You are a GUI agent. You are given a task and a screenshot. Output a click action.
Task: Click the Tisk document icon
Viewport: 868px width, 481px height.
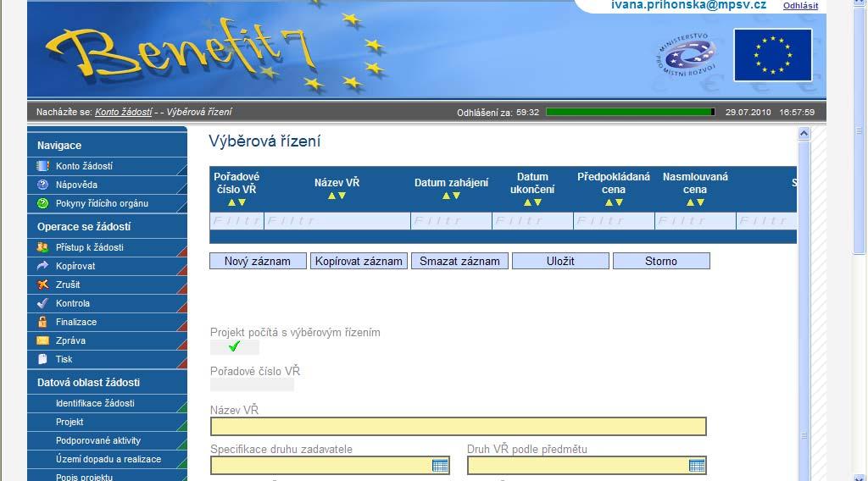tap(42, 359)
